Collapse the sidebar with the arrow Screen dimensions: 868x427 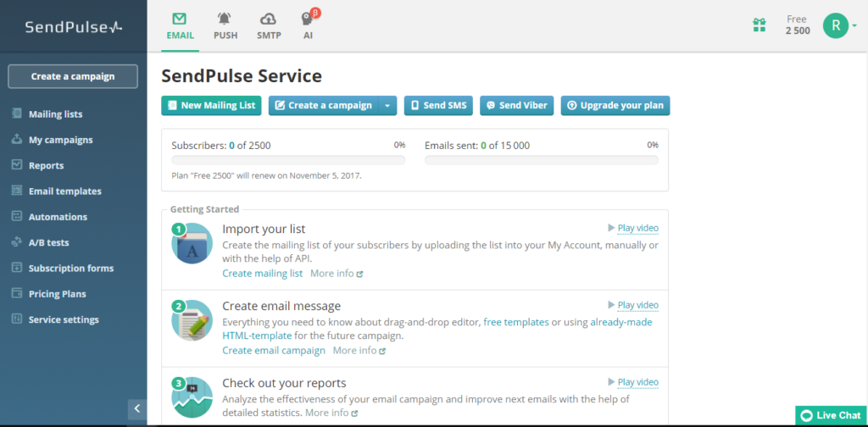(x=137, y=409)
